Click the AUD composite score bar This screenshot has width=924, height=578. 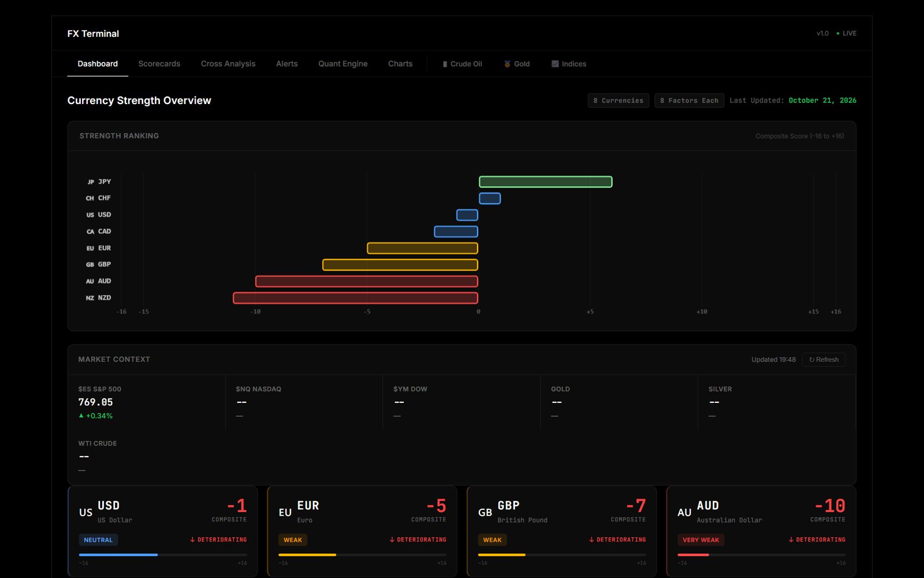(x=761, y=555)
